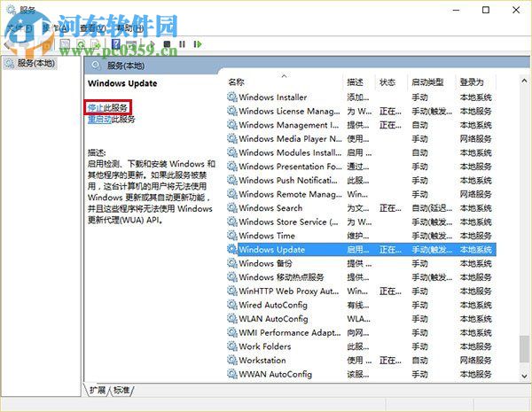Screen dimensions: 532x412
Task: Sort by the 状态 column header
Action: pyautogui.click(x=387, y=82)
